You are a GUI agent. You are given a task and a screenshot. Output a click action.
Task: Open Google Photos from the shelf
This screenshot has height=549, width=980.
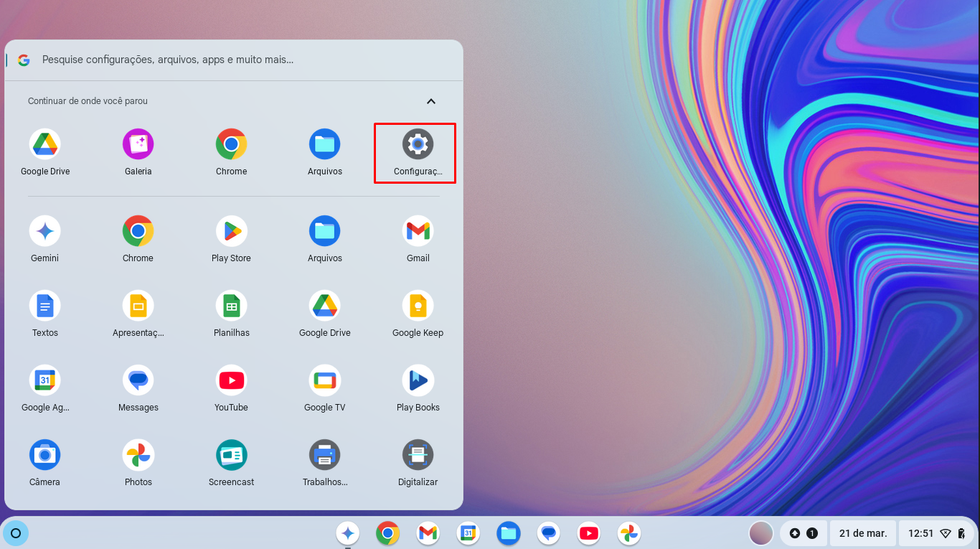coord(629,533)
